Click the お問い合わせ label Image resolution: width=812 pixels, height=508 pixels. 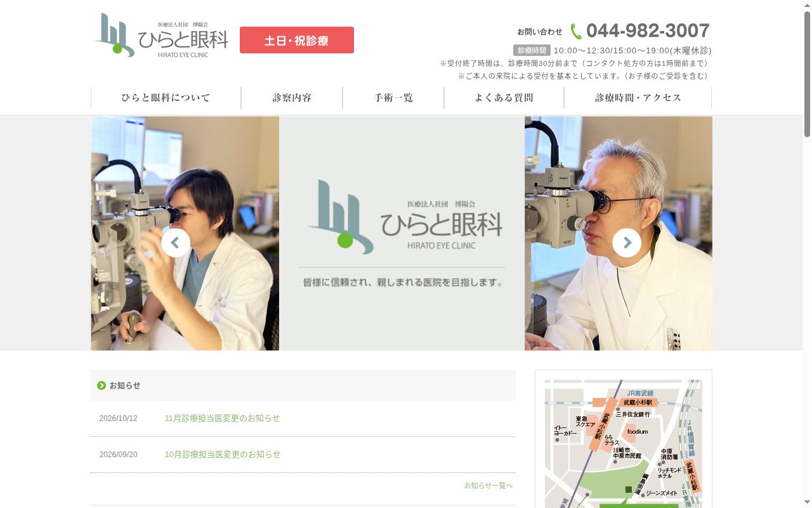[x=539, y=32]
